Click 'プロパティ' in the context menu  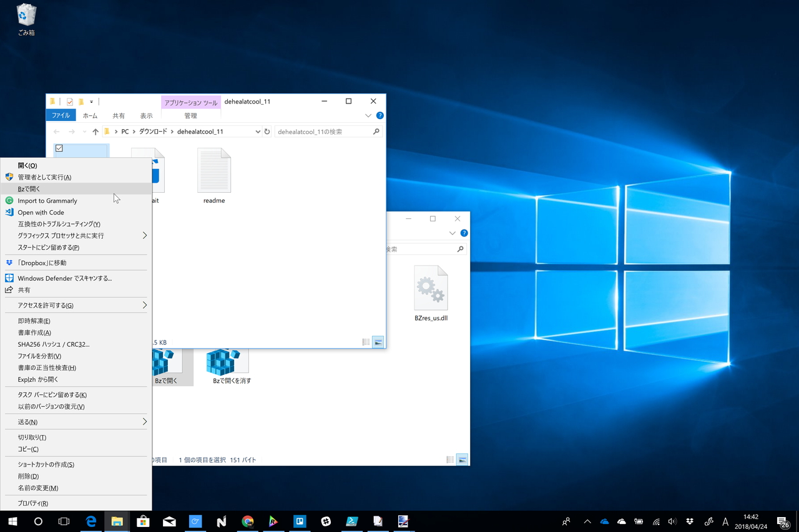(x=76, y=503)
